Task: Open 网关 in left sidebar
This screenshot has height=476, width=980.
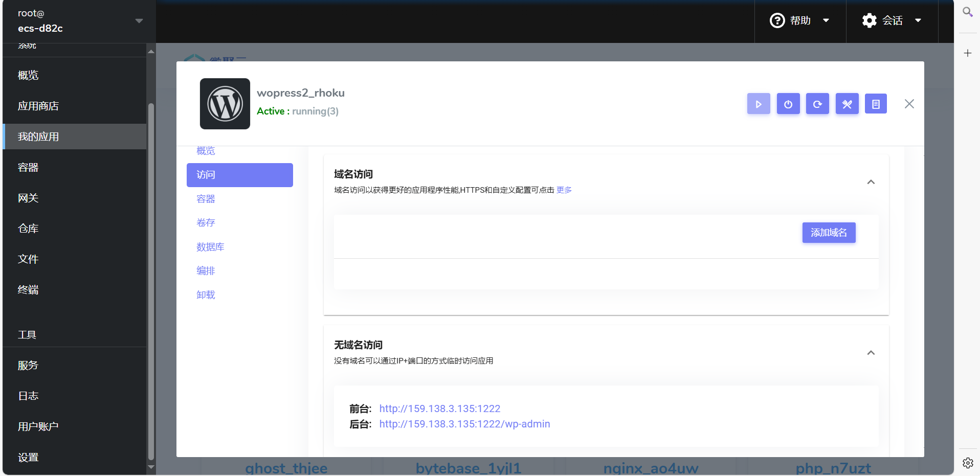Action: tap(75, 198)
